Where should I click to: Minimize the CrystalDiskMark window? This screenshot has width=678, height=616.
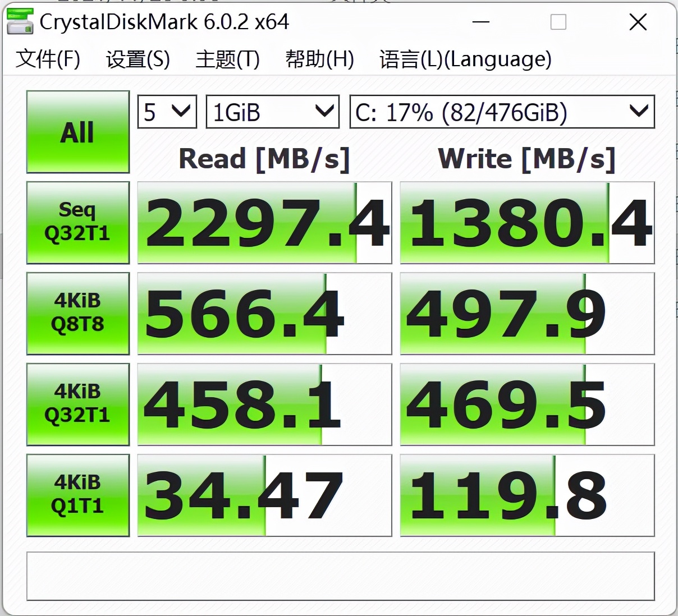click(481, 22)
